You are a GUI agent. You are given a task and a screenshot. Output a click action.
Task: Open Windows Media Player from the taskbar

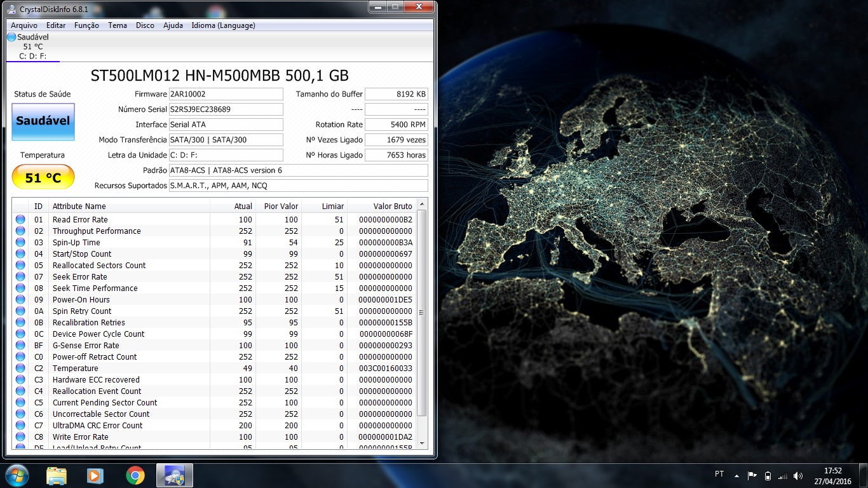[x=95, y=475]
